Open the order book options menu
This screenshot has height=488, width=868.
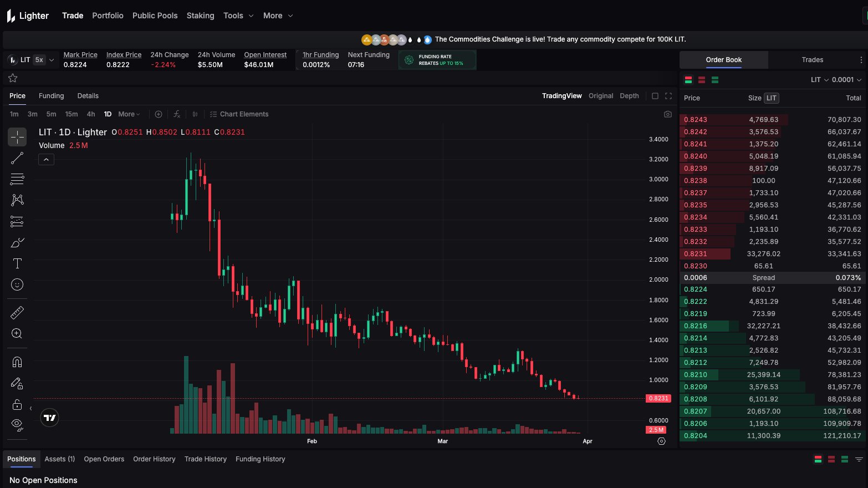coord(861,60)
